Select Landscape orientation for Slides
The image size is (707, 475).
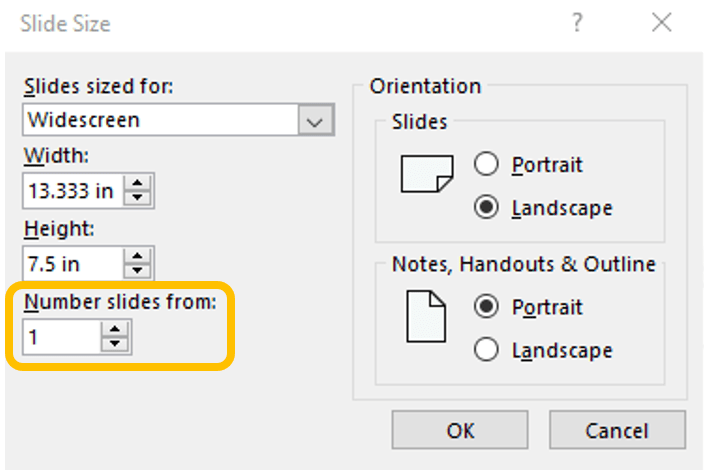click(487, 208)
